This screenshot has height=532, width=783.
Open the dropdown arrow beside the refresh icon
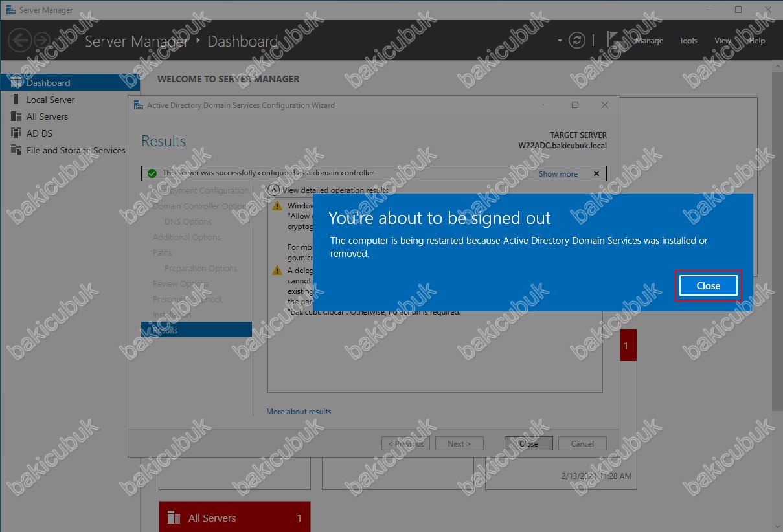(x=560, y=41)
